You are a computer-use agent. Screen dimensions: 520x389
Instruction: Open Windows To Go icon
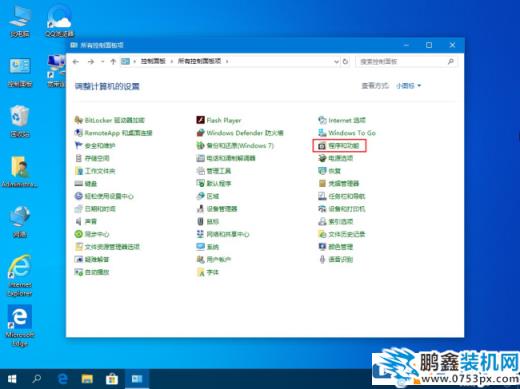click(322, 133)
